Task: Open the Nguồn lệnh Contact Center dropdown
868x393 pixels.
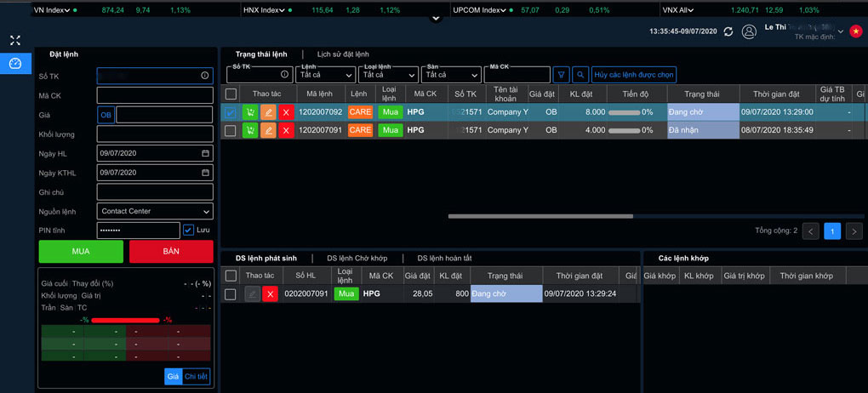Action: [x=155, y=211]
